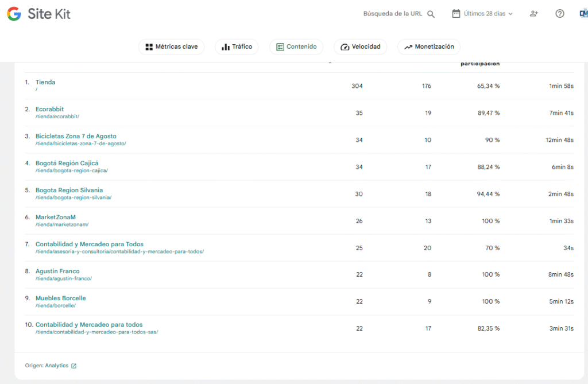Open the Agustín Franco link

pyautogui.click(x=57, y=271)
